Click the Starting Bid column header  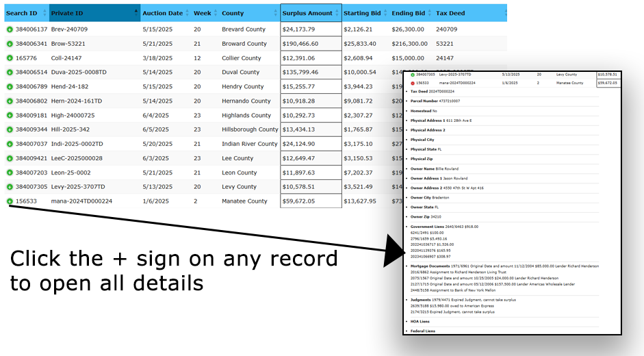pyautogui.click(x=364, y=13)
